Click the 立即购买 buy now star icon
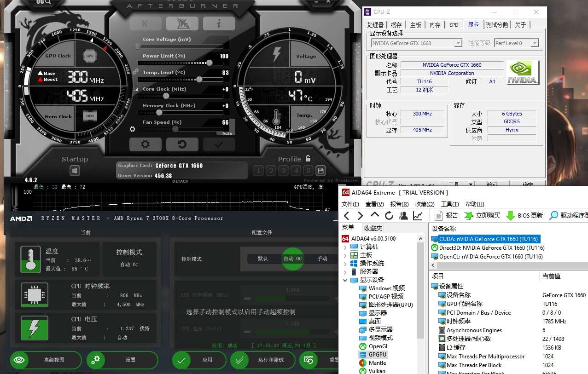Viewport: 588px width, 374px height. 469,215
